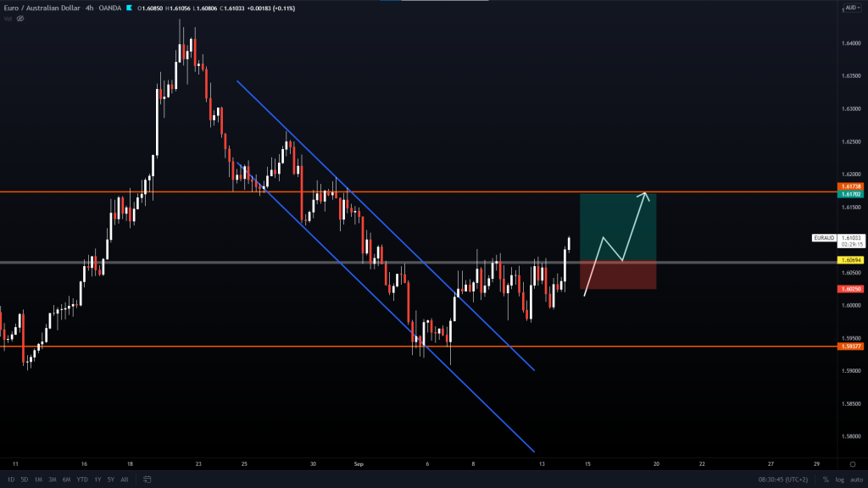Toggle percent scale mode
Screen dimensions: 868x488
[x=826, y=480]
